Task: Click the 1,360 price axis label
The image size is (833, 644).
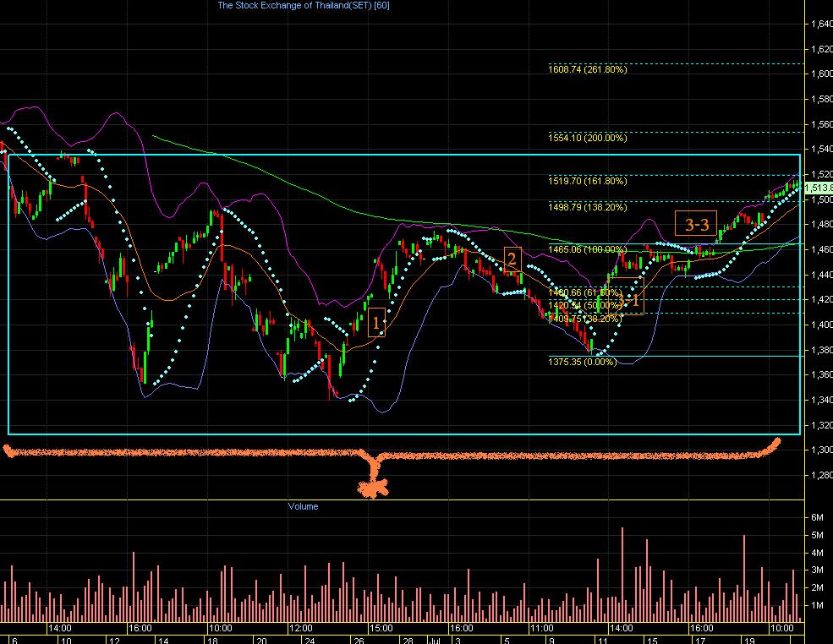Action: click(x=821, y=375)
